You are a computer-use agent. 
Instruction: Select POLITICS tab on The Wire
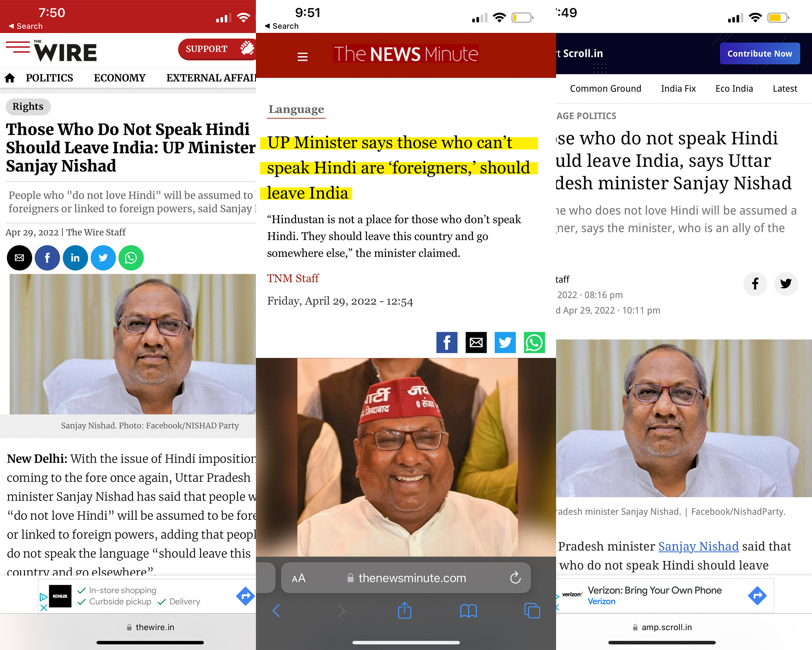pyautogui.click(x=49, y=78)
